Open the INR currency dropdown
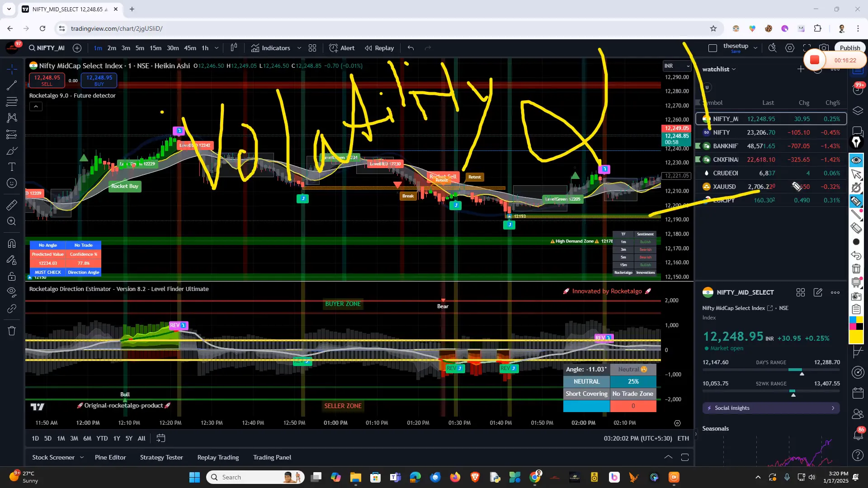This screenshot has height=488, width=868. coord(677,66)
